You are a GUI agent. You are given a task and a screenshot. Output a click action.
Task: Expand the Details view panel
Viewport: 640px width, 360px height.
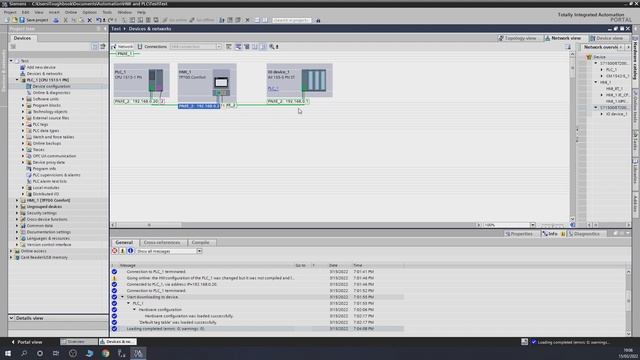(11, 318)
